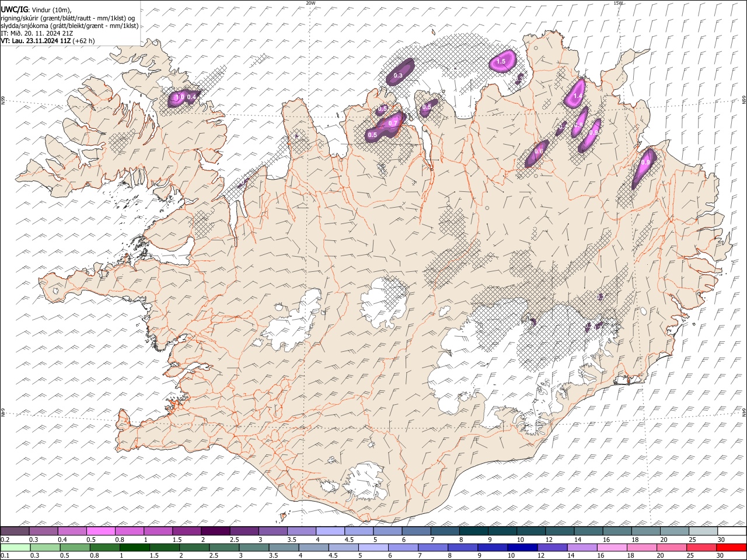The image size is (747, 560).
Task: Click the dark purple swatch labeled 2 in the snow legend
Action: point(215,531)
